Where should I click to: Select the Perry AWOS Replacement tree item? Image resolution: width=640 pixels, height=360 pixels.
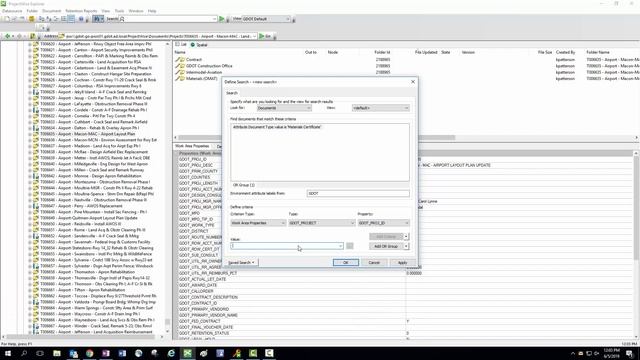click(x=81, y=206)
